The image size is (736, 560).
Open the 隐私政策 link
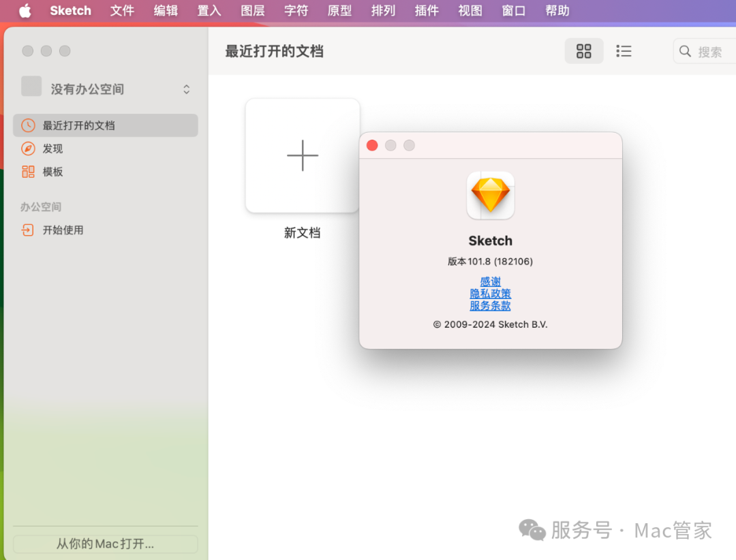(x=490, y=294)
